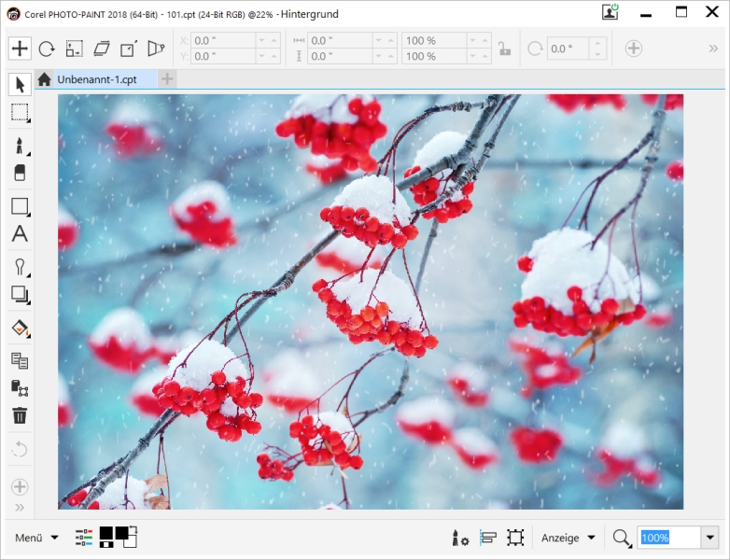Click the plus button to add new document tab
Screen dimensions: 730x560
[x=167, y=79]
